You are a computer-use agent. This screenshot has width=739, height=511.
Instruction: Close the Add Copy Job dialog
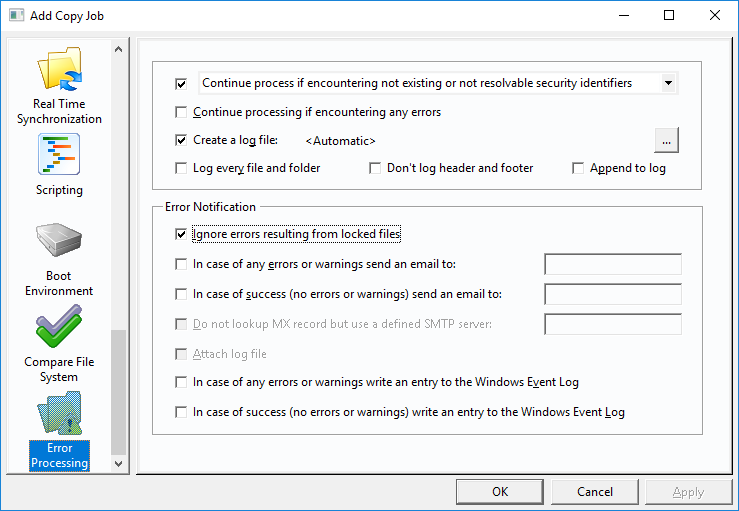(x=714, y=15)
